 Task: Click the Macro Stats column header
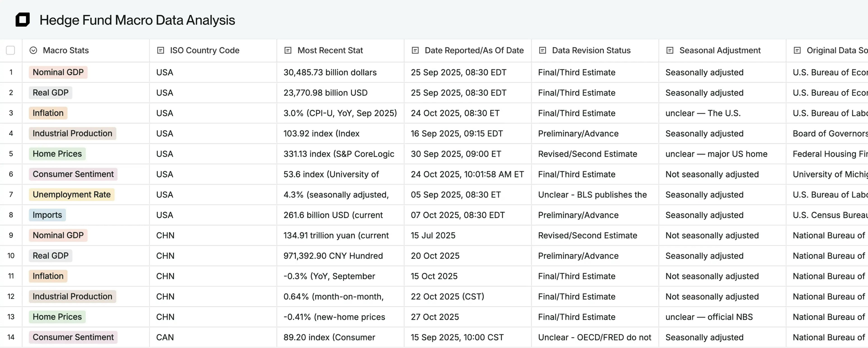(66, 50)
